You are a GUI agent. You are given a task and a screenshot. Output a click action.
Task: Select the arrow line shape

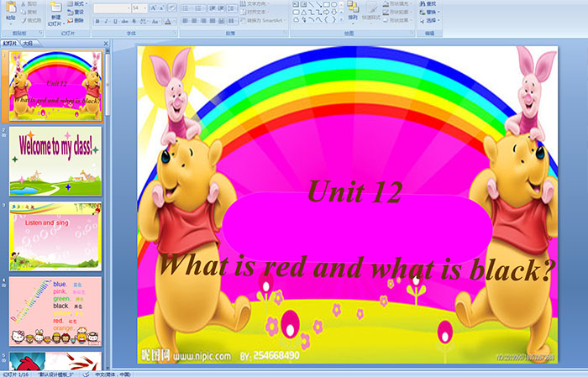[318, 4]
